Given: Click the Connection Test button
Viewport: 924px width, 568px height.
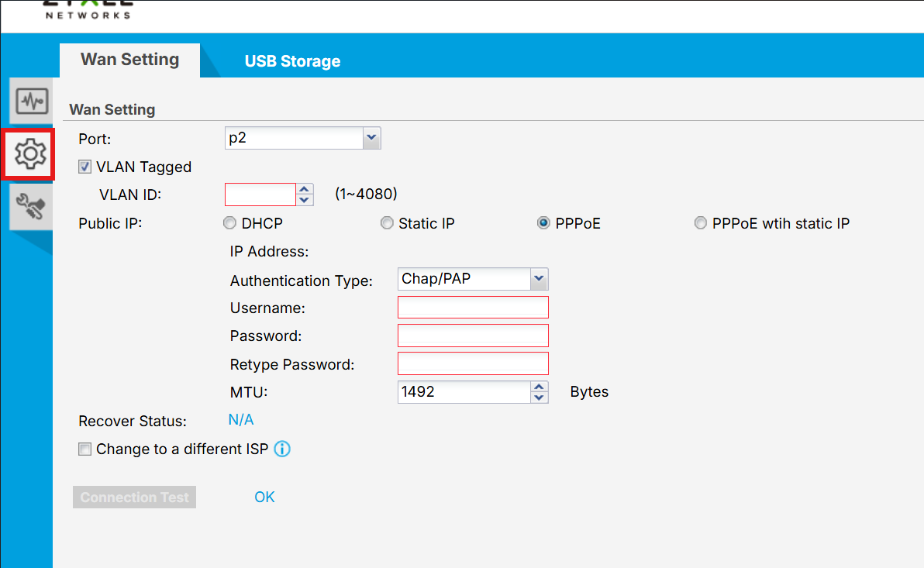Looking at the screenshot, I should [x=134, y=497].
